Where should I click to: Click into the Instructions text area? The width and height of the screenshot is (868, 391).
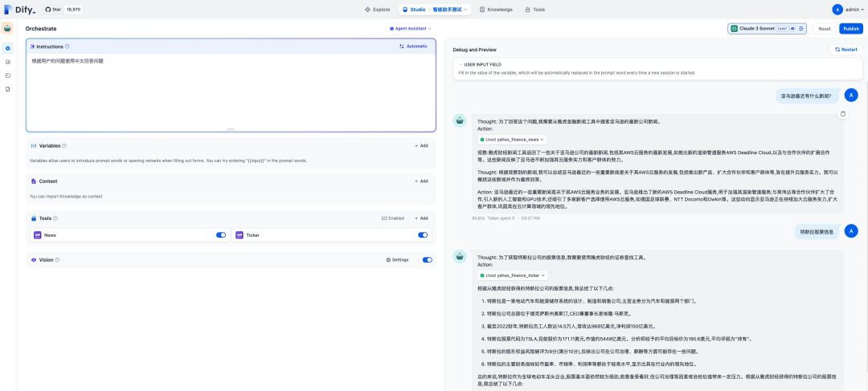pos(231,92)
